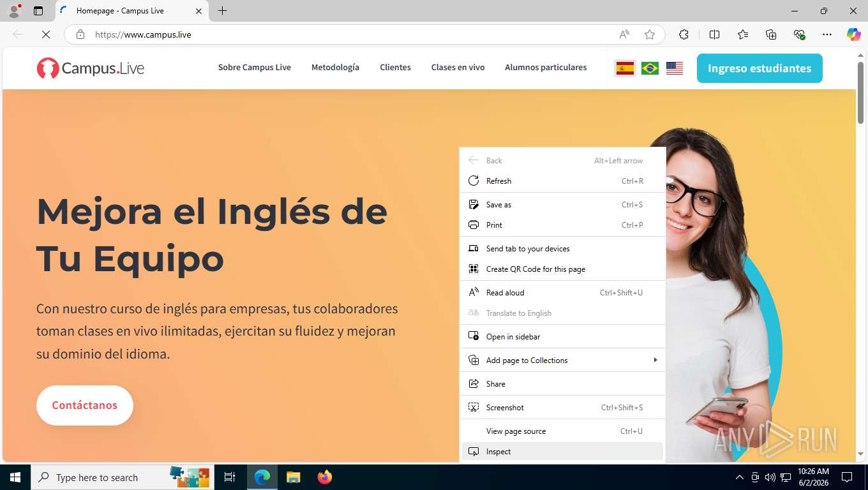Expand Add page to Collections submenu
The image size is (868, 490).
click(x=562, y=360)
